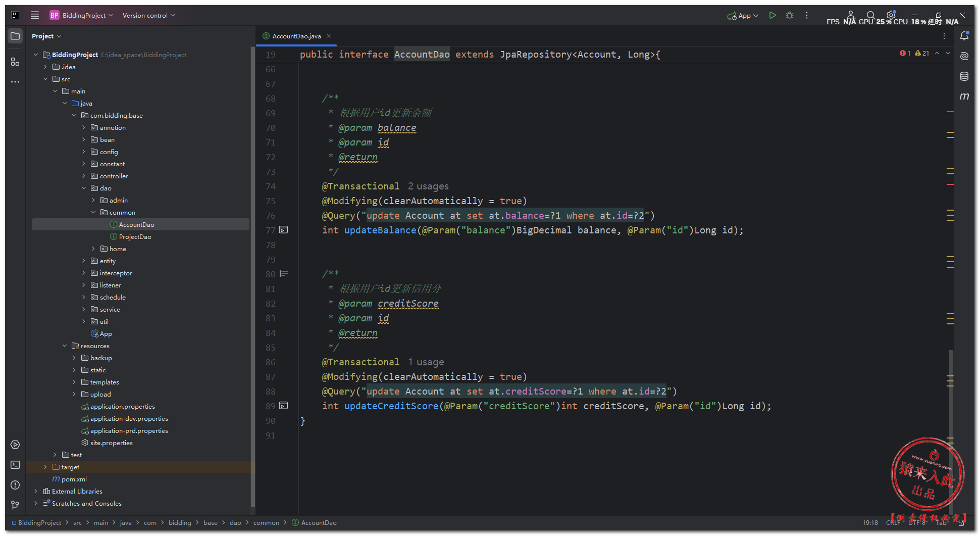Open the Git tool window icon
The height and width of the screenshot is (536, 980).
[15, 505]
